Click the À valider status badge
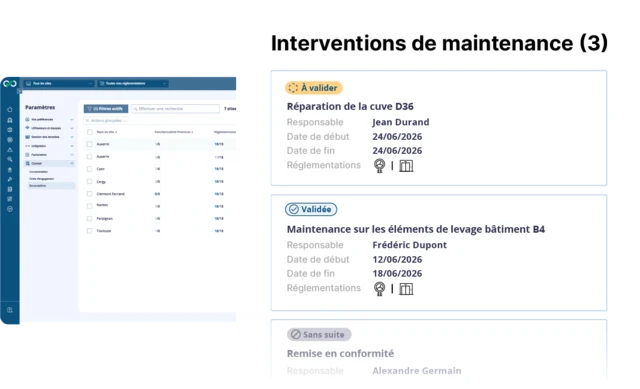640x389 pixels. click(x=314, y=88)
